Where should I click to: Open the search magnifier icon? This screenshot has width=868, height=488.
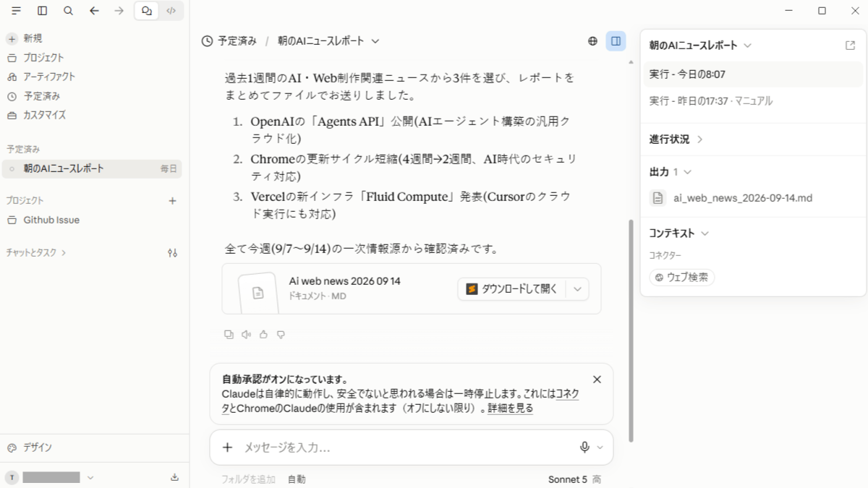point(68,11)
